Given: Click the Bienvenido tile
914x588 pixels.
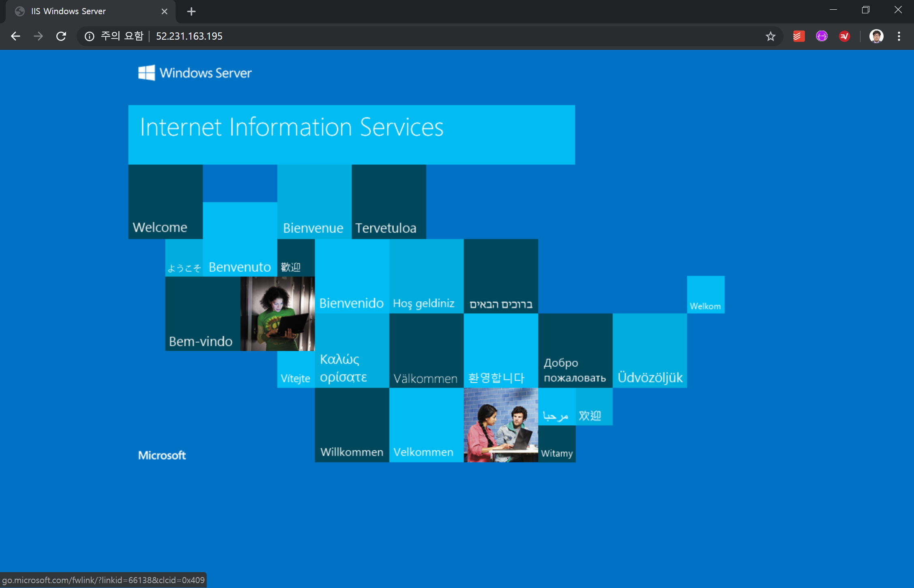Looking at the screenshot, I should pos(352,277).
